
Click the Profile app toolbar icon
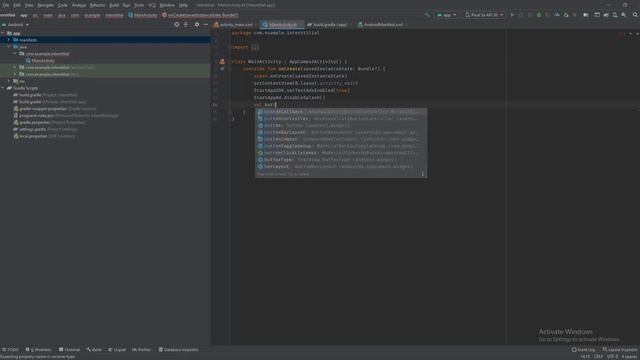[557, 15]
